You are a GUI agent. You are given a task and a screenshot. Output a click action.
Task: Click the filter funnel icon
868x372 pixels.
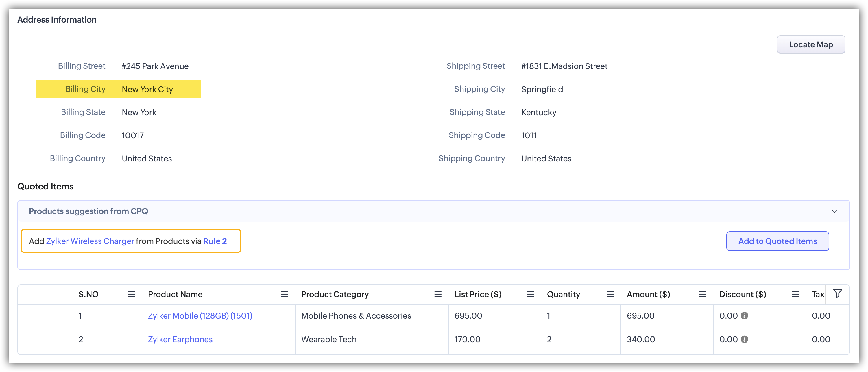(x=837, y=293)
